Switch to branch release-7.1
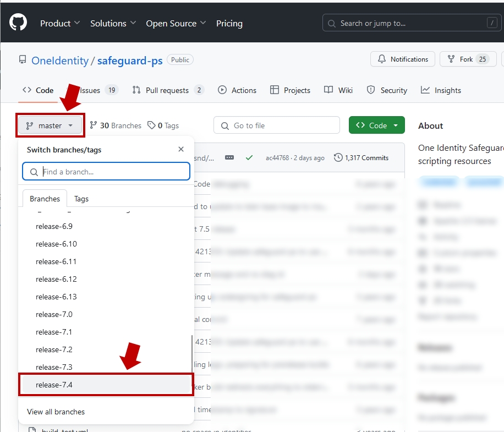This screenshot has height=432, width=504. pos(106,332)
